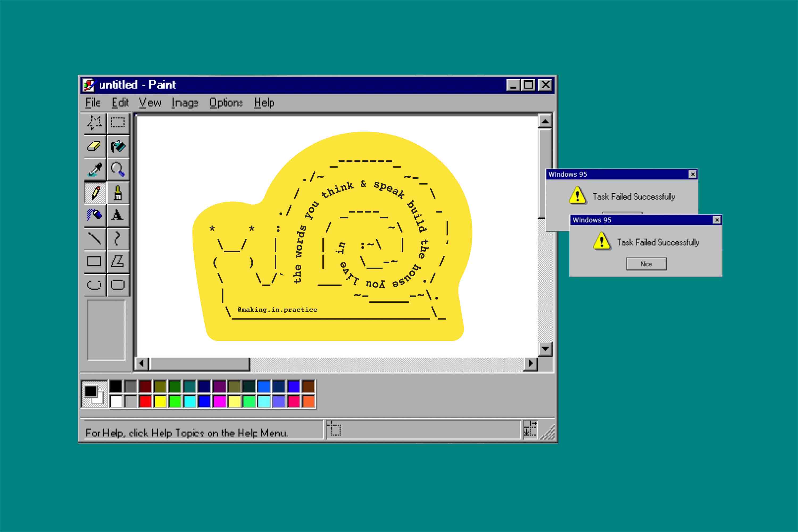Select the Rectangle shape tool
The width and height of the screenshot is (798, 532).
(94, 261)
